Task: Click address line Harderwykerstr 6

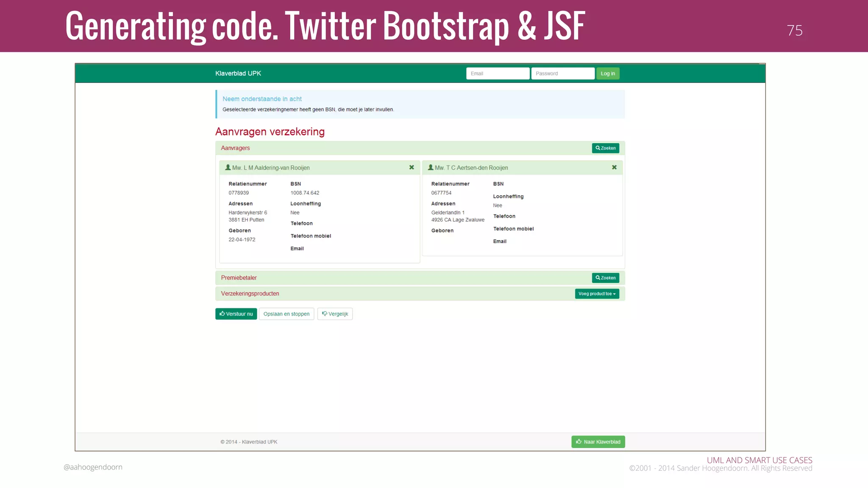Action: click(x=248, y=213)
